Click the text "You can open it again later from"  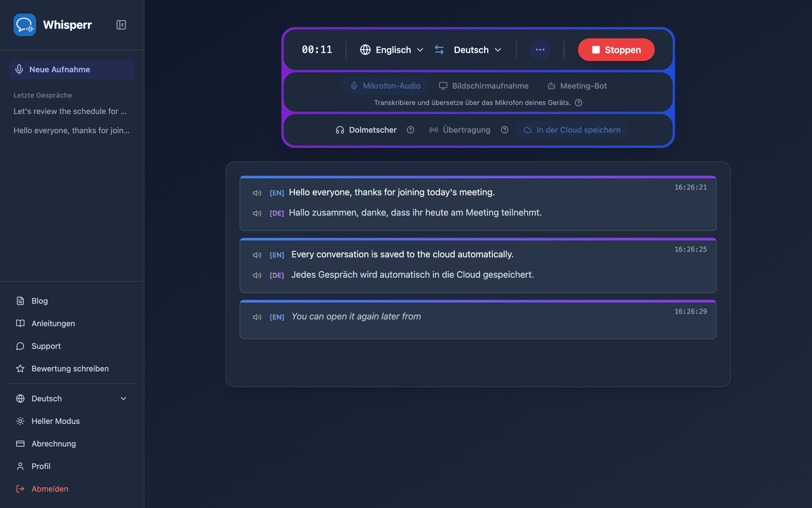(x=356, y=316)
